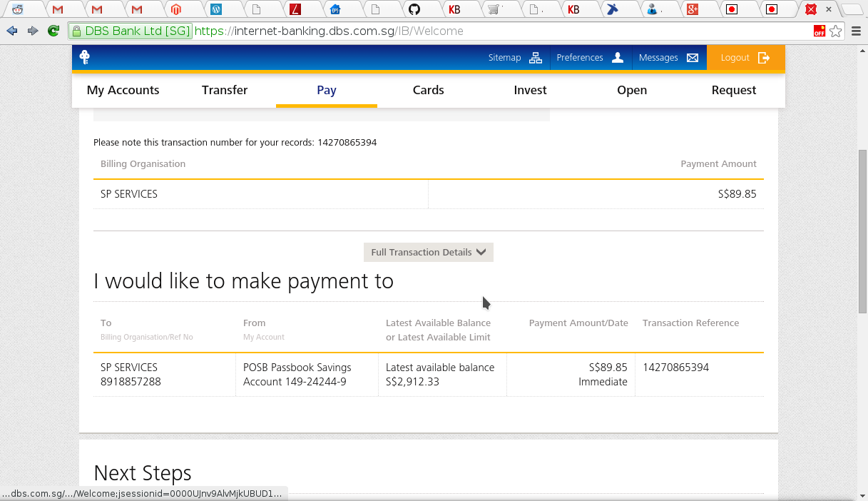Open the Open menu
Image resolution: width=868 pixels, height=501 pixels.
tap(632, 90)
